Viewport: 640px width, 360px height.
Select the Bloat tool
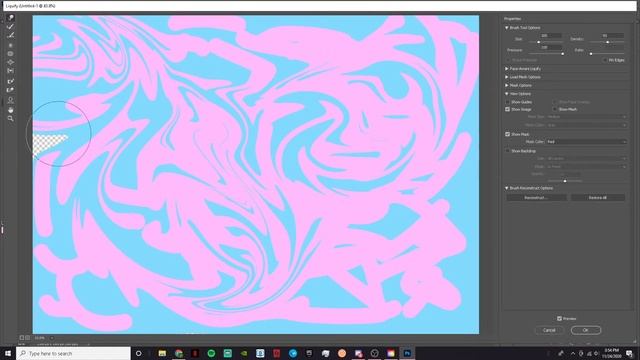pyautogui.click(x=10, y=62)
